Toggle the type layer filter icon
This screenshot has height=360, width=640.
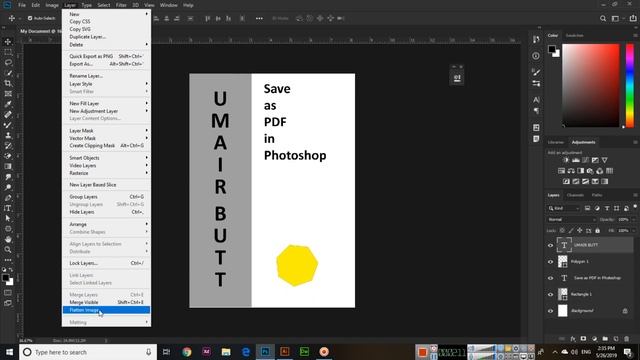(x=607, y=208)
